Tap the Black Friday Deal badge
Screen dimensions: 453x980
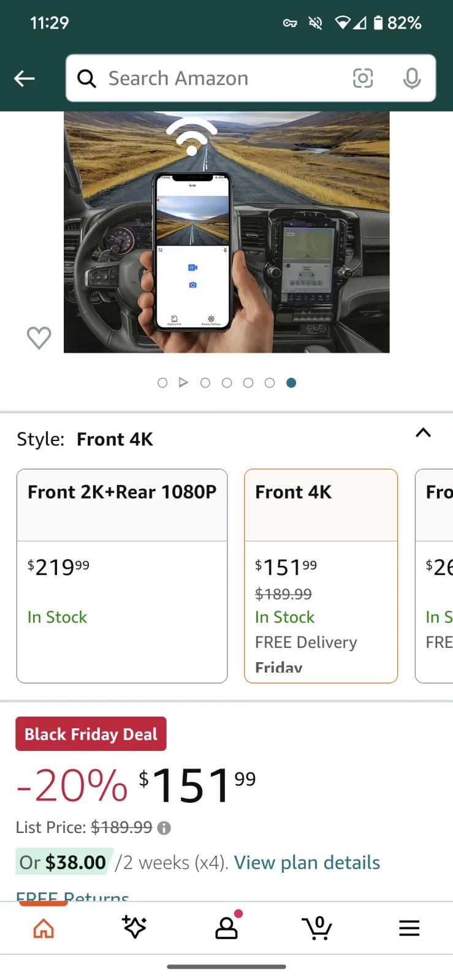pos(91,734)
